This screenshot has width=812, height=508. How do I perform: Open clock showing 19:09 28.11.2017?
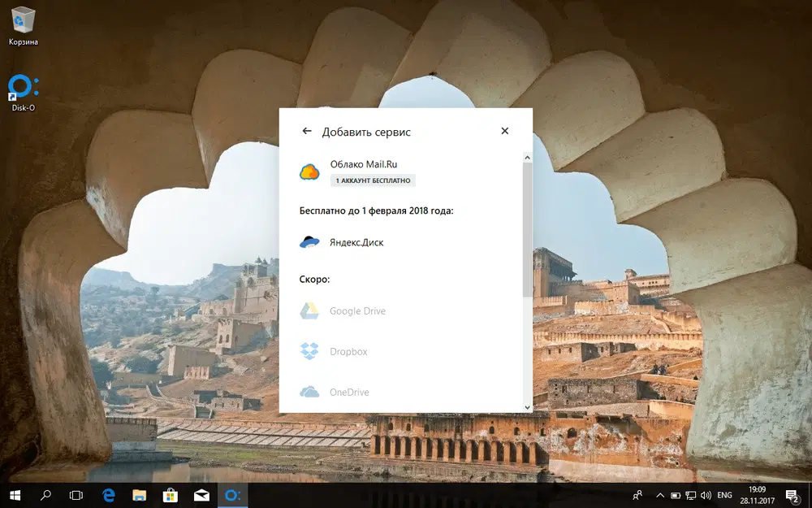757,496
